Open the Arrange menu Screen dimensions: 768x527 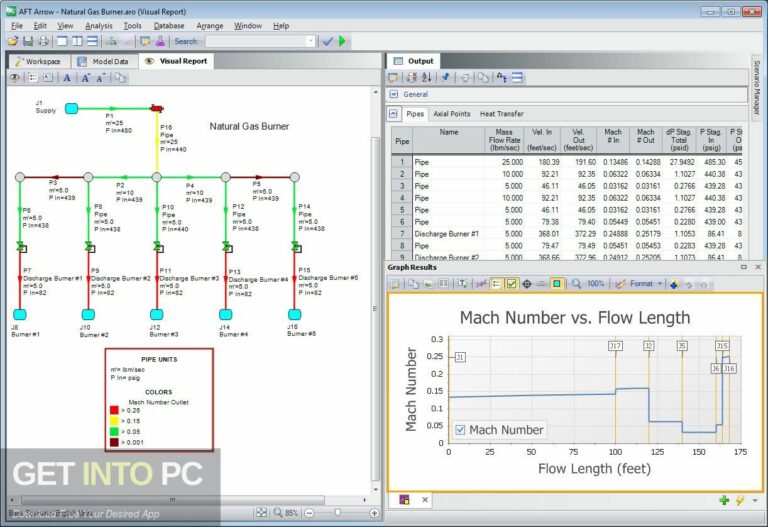[210, 25]
